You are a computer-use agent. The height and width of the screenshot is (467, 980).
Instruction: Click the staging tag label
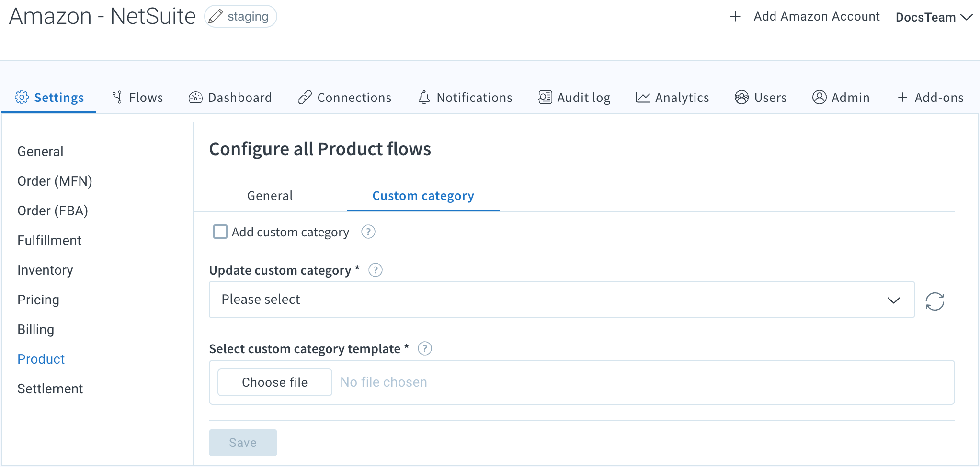point(248,17)
